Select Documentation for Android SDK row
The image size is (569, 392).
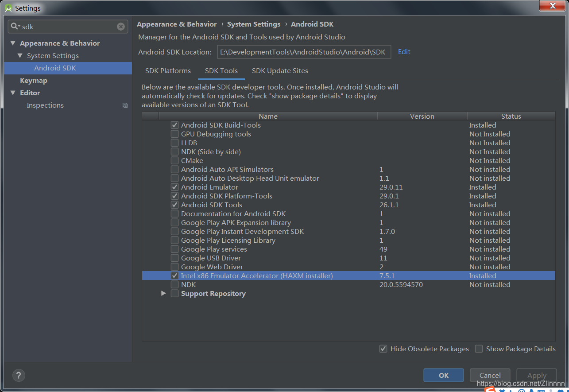(348, 214)
